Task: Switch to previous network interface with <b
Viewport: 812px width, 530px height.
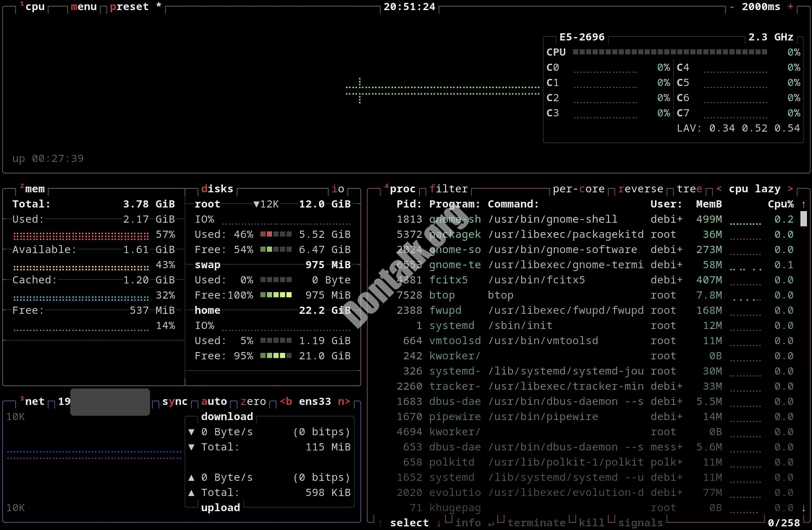Action: point(286,401)
